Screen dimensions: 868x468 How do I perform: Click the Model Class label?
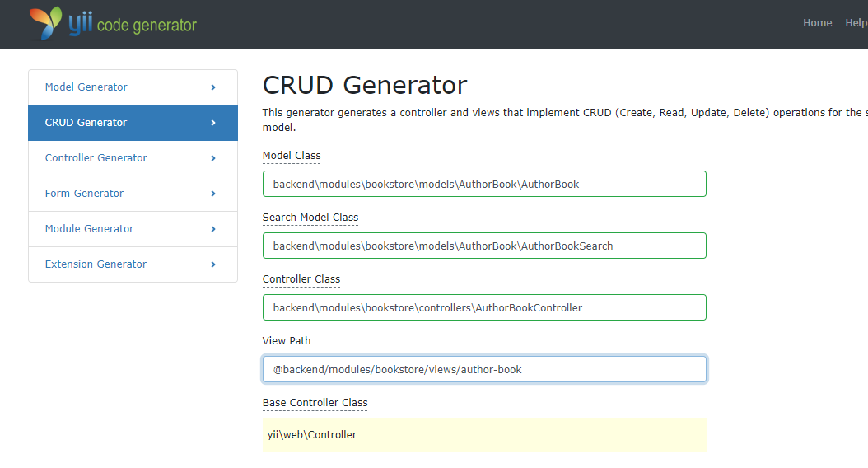(292, 156)
